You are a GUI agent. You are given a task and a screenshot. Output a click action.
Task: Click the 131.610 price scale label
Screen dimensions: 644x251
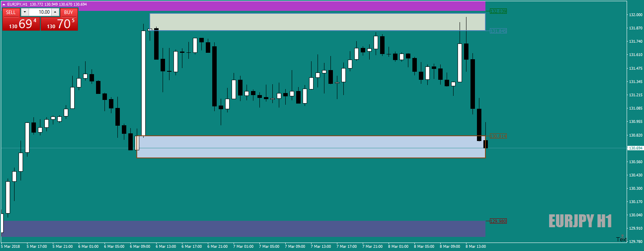pos(636,55)
